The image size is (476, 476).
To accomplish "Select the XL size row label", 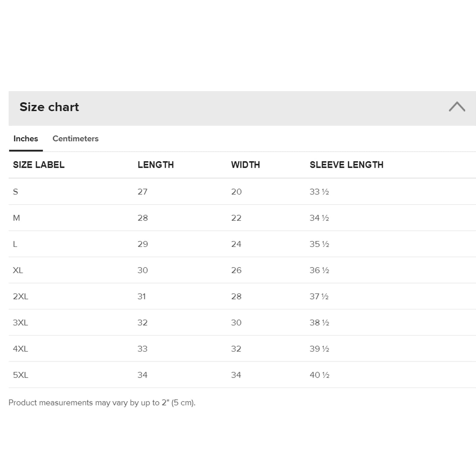I will click(x=18, y=270).
